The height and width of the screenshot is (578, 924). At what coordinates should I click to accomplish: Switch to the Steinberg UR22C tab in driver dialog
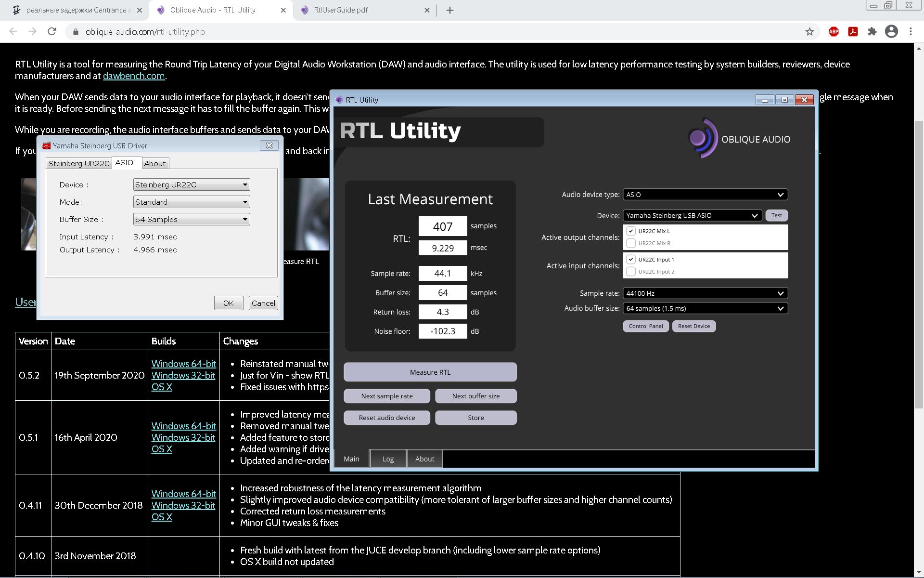coord(79,163)
